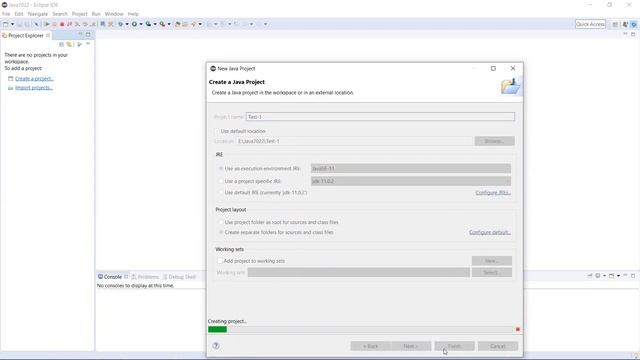Screen dimensions: 640x360
Task: Toggle Link with Editor in Project Explorer
Action: tap(69, 44)
